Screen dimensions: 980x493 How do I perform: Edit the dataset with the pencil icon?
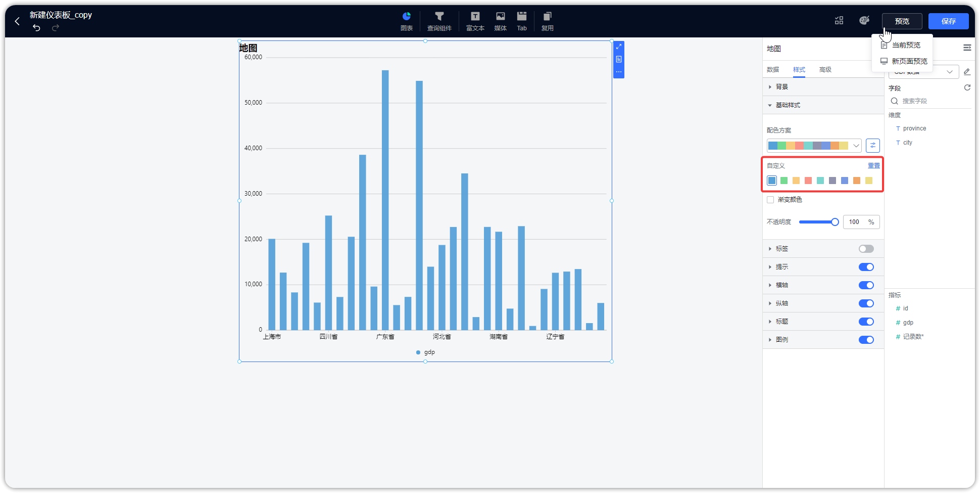tap(967, 72)
